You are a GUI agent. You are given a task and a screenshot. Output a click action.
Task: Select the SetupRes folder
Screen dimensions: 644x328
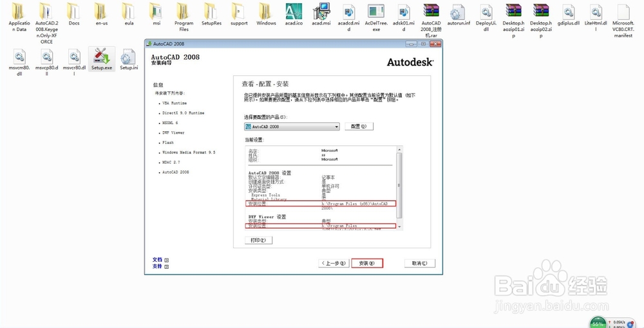[x=211, y=14]
